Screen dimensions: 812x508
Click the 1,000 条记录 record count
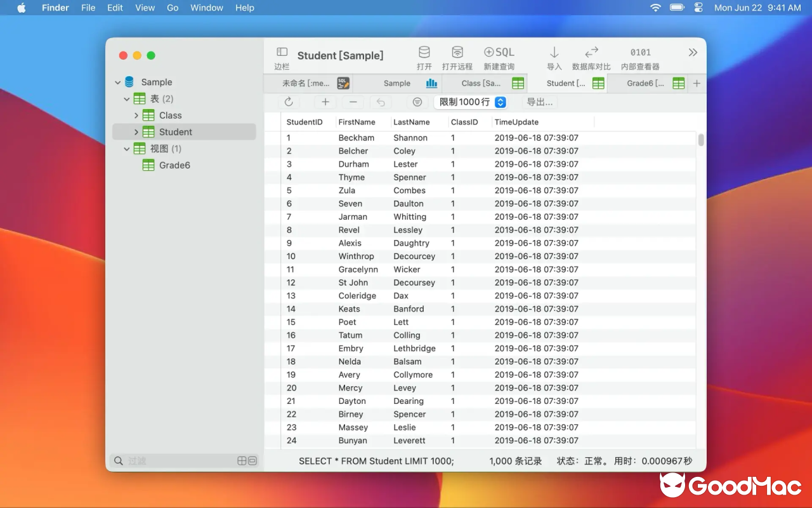click(516, 461)
